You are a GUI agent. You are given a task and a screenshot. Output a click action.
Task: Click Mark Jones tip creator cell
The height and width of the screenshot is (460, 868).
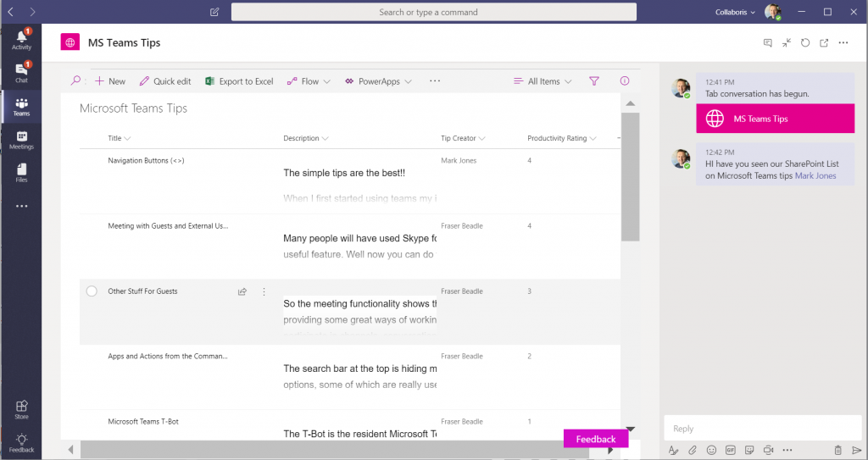pos(459,160)
